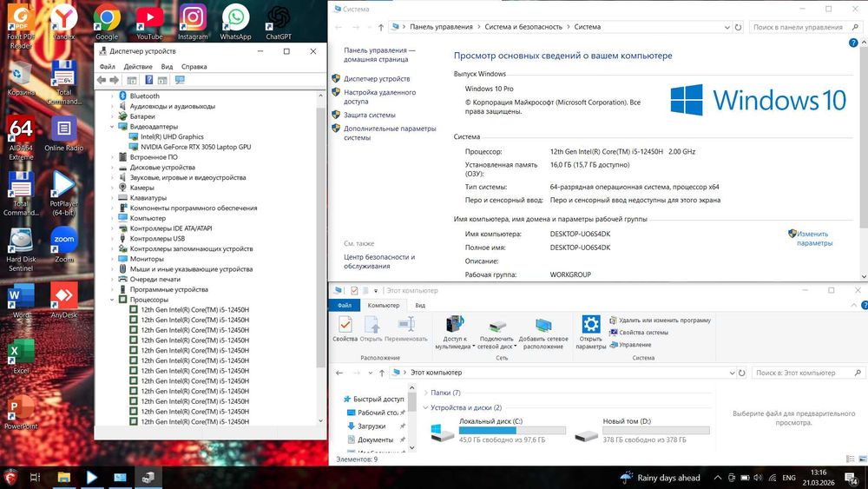Image resolution: width=868 pixels, height=489 pixels.
Task: Click Открыть параметры gear icon in ribbon
Action: coord(590,333)
